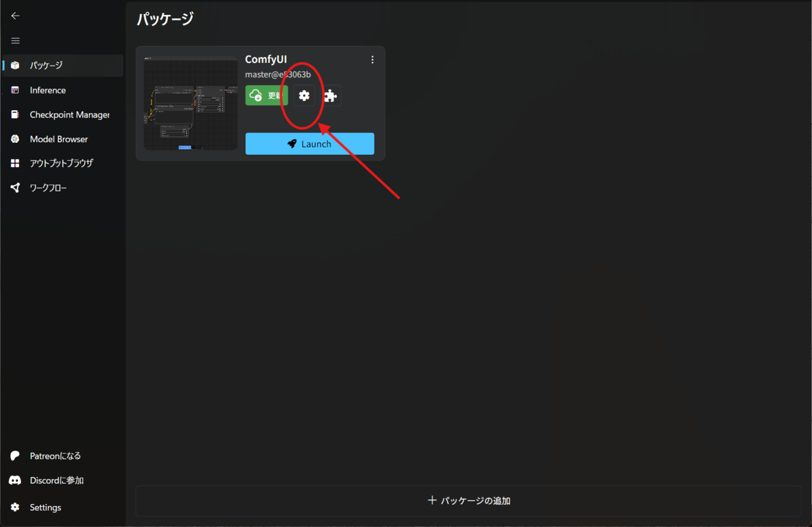Screen dimensions: 812x527
Task: Open ComfyUI extensions puzzle icon
Action: click(x=330, y=95)
